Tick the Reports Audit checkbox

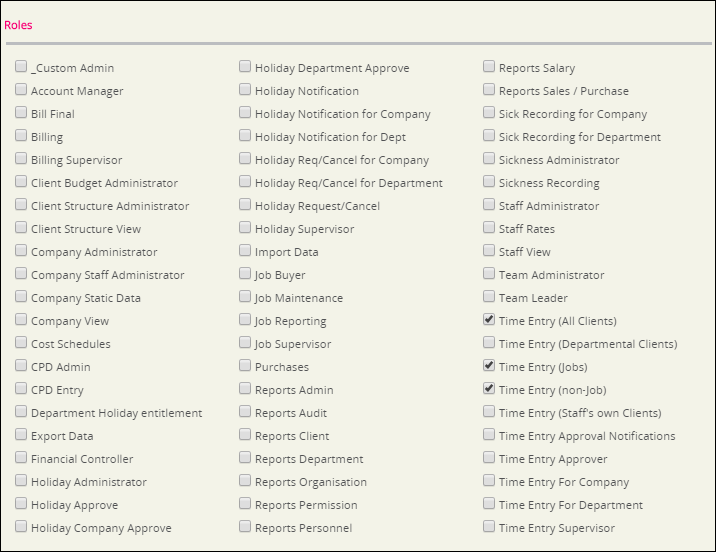(245, 413)
